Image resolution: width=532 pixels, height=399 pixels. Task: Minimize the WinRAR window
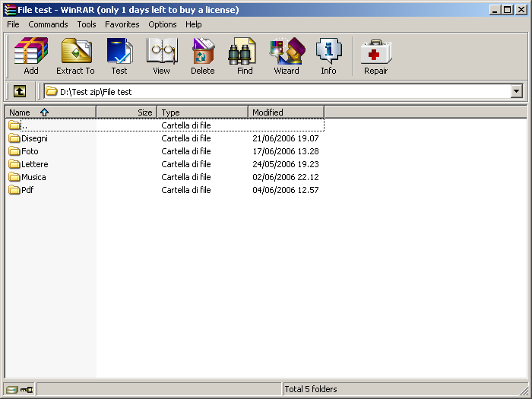495,10
